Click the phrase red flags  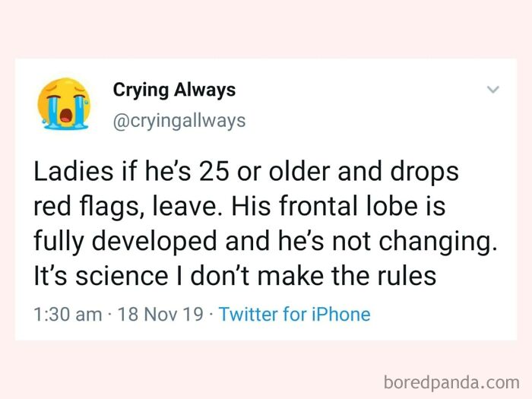click(x=87, y=207)
